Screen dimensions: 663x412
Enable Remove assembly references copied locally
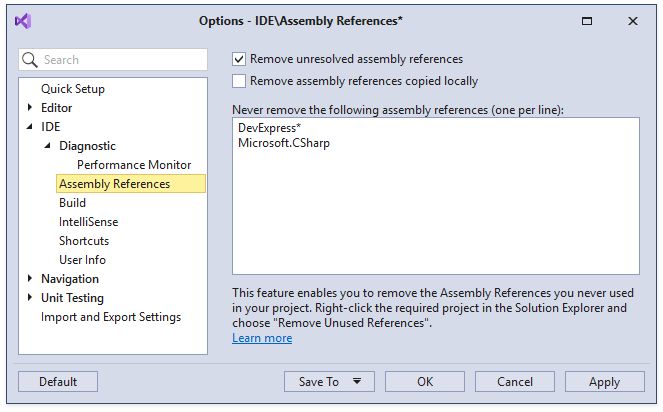pyautogui.click(x=239, y=81)
